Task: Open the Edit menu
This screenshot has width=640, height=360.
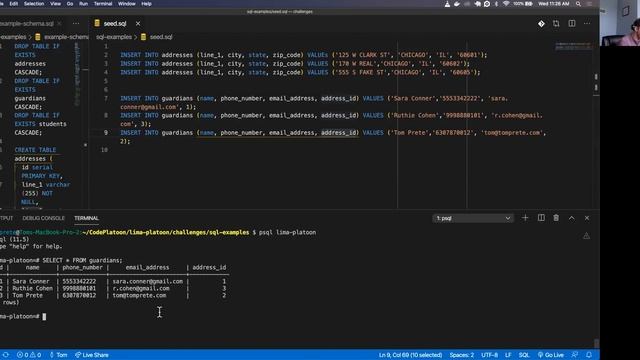Action: (13, 4)
